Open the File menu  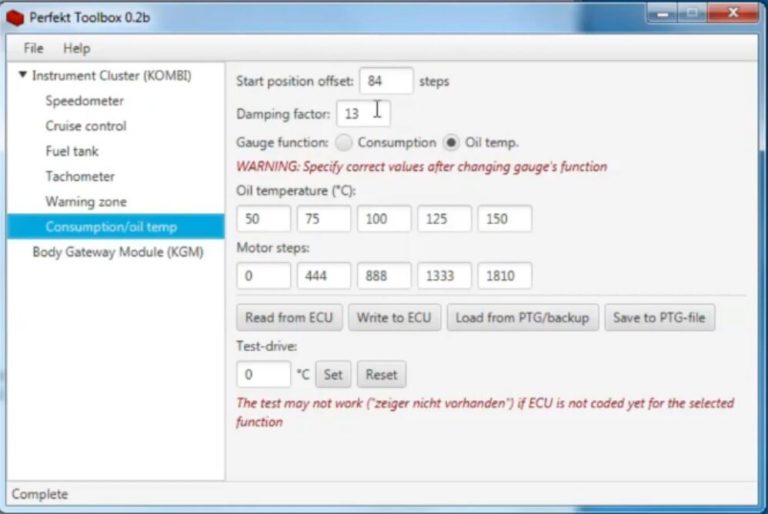coord(34,48)
